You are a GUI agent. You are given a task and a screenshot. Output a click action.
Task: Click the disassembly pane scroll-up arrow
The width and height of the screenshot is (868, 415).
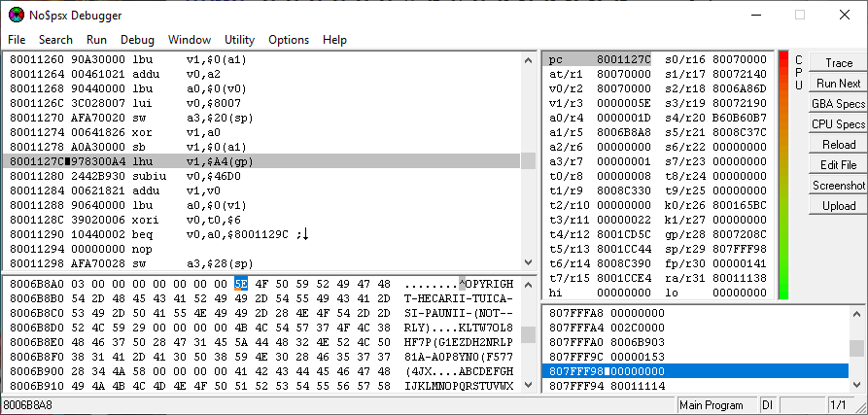(528, 59)
